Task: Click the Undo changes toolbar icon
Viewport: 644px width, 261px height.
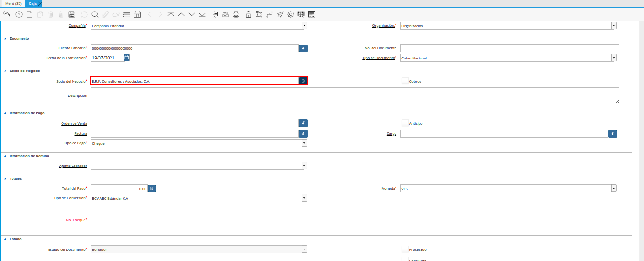Action: (x=6, y=14)
